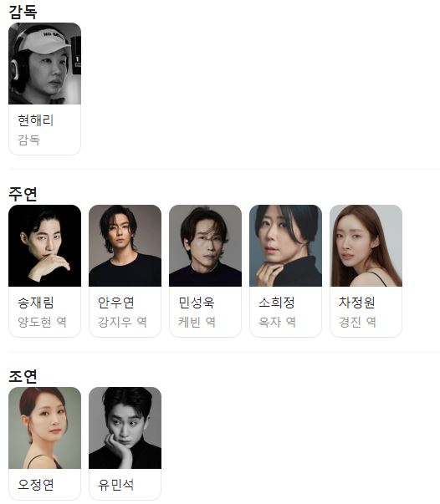Click the name 차정원
440x504 pixels.
coord(357,303)
